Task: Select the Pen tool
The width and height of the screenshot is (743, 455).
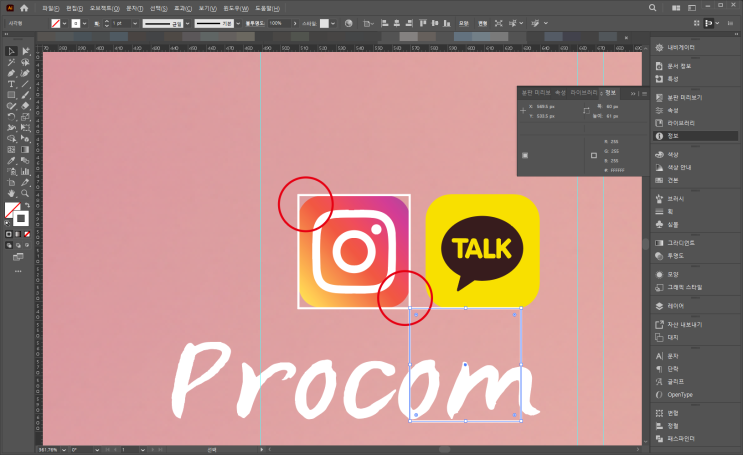Action: [11, 73]
